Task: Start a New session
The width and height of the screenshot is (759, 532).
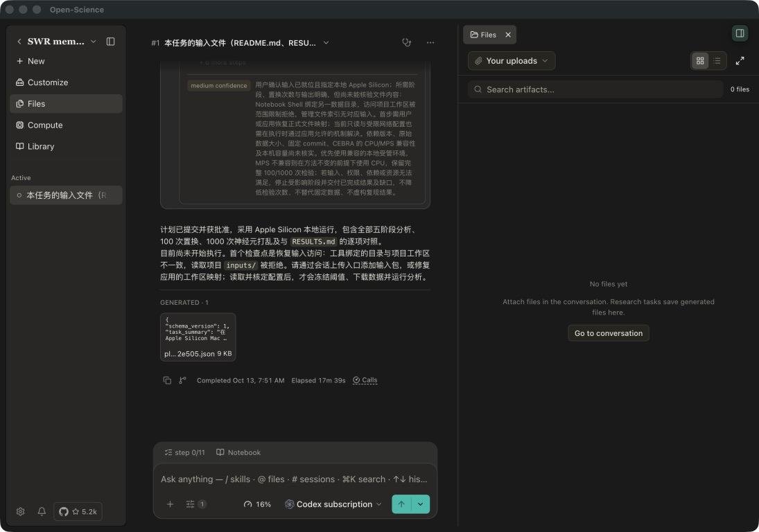Action: [66, 61]
